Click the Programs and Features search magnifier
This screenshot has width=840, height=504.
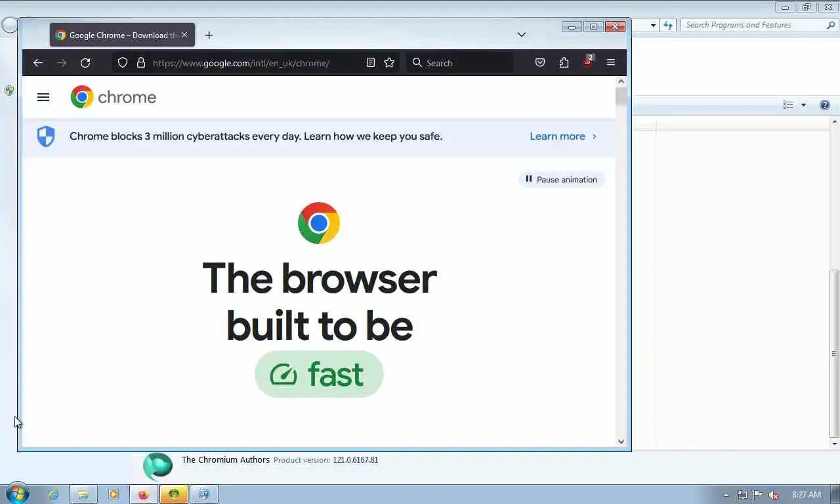pyautogui.click(x=831, y=25)
